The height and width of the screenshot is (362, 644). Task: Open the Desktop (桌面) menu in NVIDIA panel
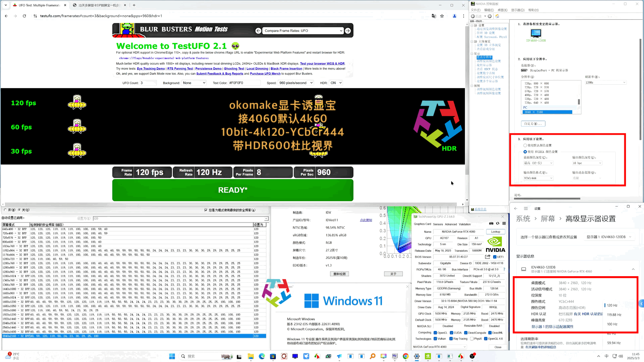502,10
